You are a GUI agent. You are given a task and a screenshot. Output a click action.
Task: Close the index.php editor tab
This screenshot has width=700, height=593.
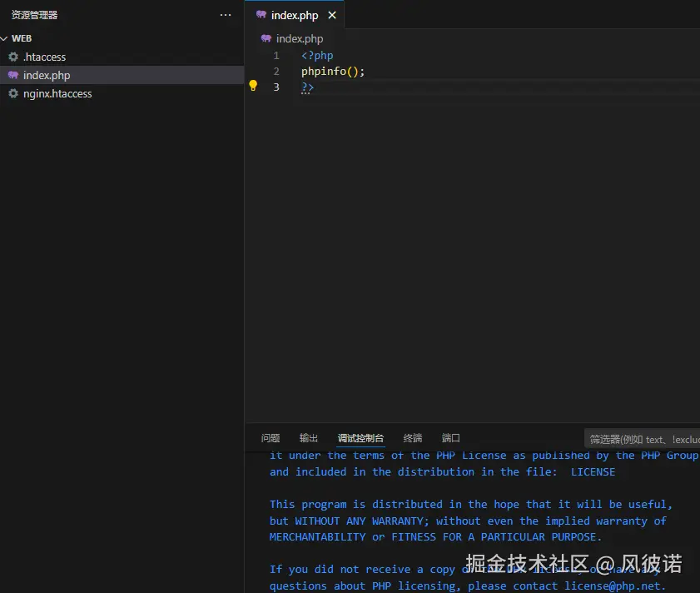[332, 15]
